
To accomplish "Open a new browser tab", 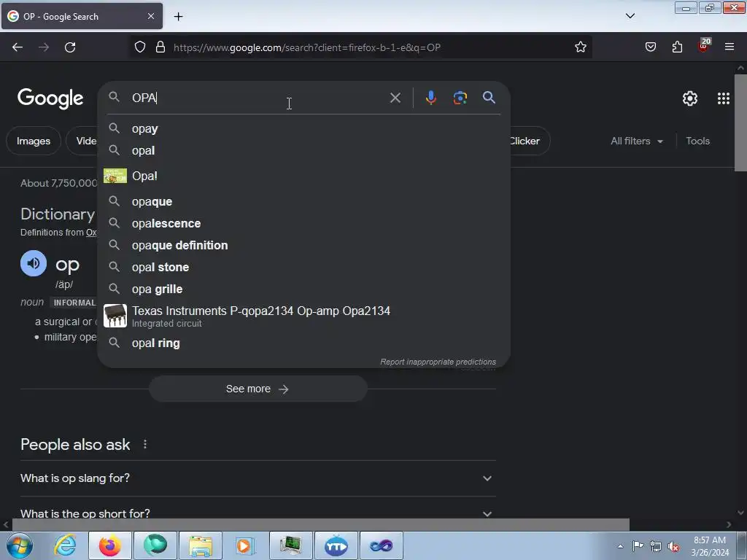I will tap(178, 17).
